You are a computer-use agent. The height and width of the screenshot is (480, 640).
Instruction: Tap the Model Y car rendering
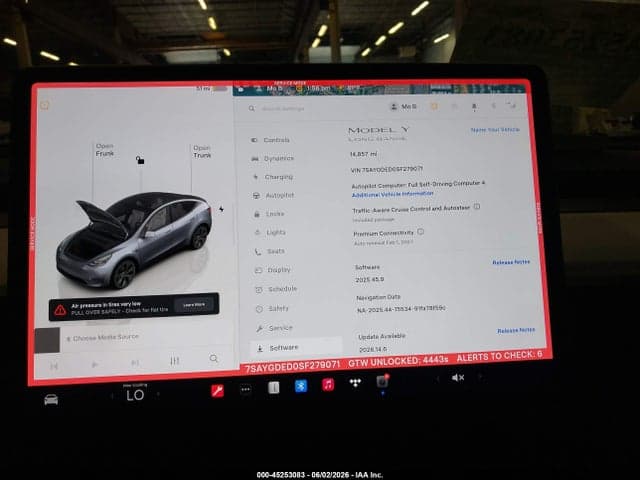coord(134,241)
